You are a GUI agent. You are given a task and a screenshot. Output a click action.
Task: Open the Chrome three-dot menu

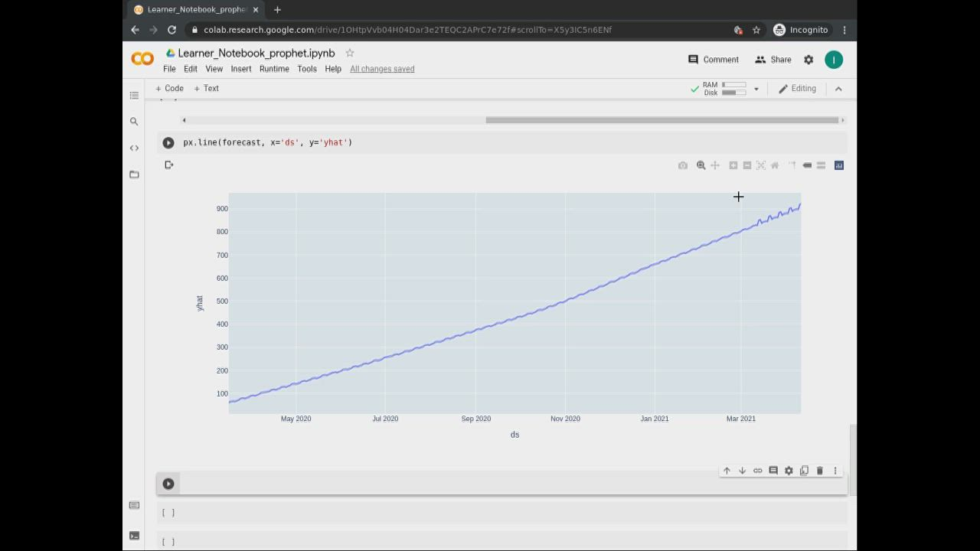844,30
